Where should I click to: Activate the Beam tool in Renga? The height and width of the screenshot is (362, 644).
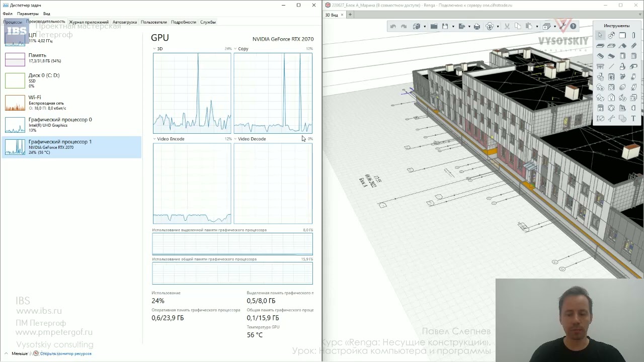pos(633,46)
